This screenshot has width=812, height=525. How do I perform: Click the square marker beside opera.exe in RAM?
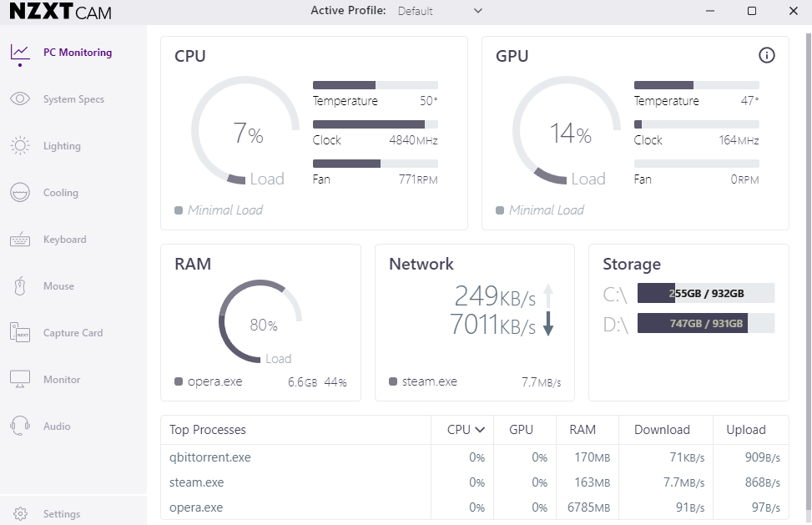click(x=179, y=381)
